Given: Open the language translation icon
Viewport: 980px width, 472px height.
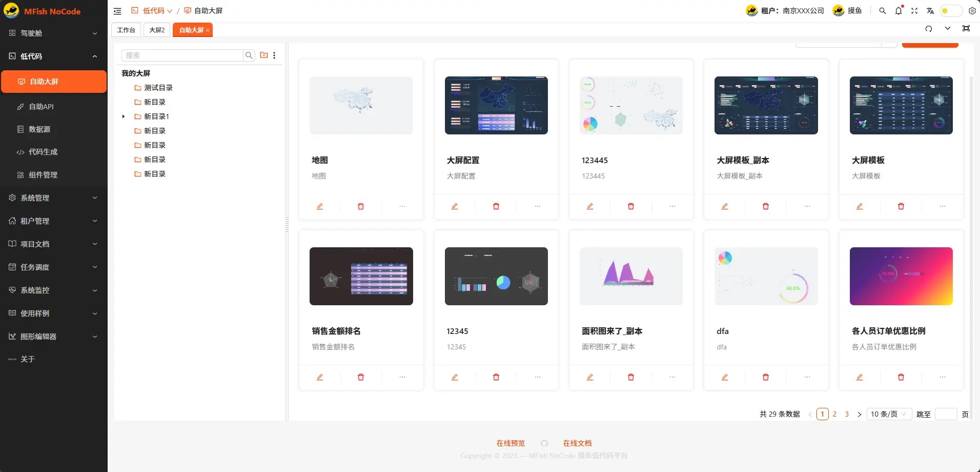Looking at the screenshot, I should [x=930, y=11].
